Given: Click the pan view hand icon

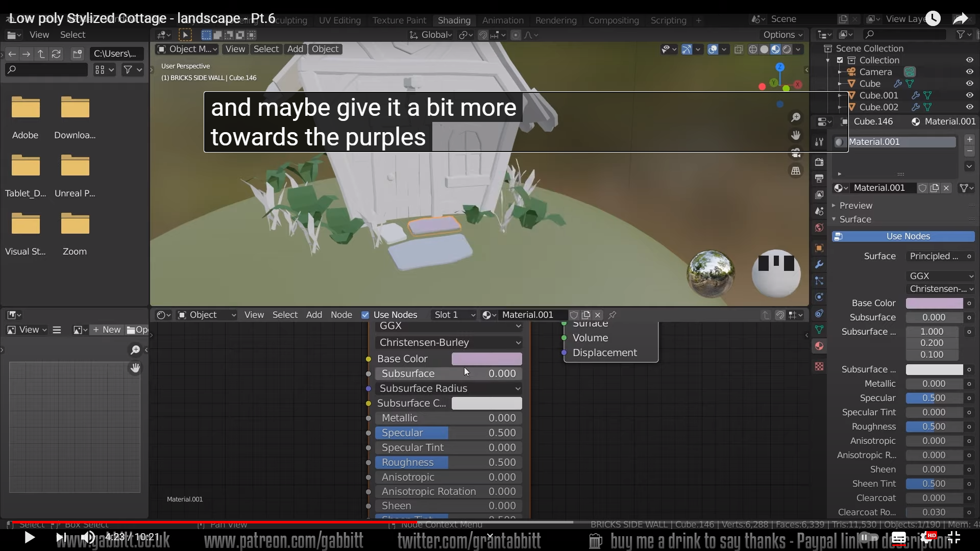Looking at the screenshot, I should tap(796, 135).
